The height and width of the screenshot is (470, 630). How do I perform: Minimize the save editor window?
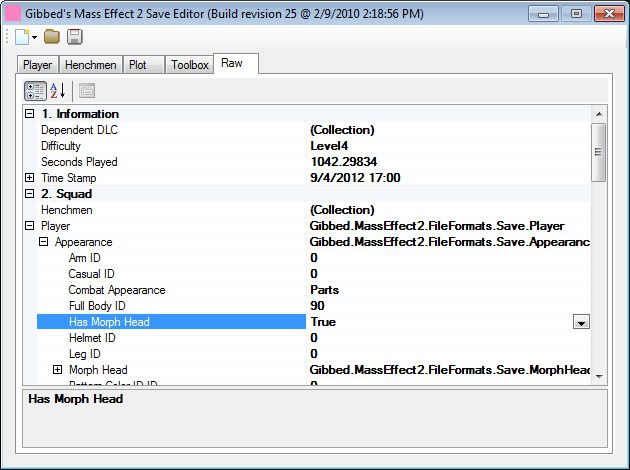tap(543, 14)
